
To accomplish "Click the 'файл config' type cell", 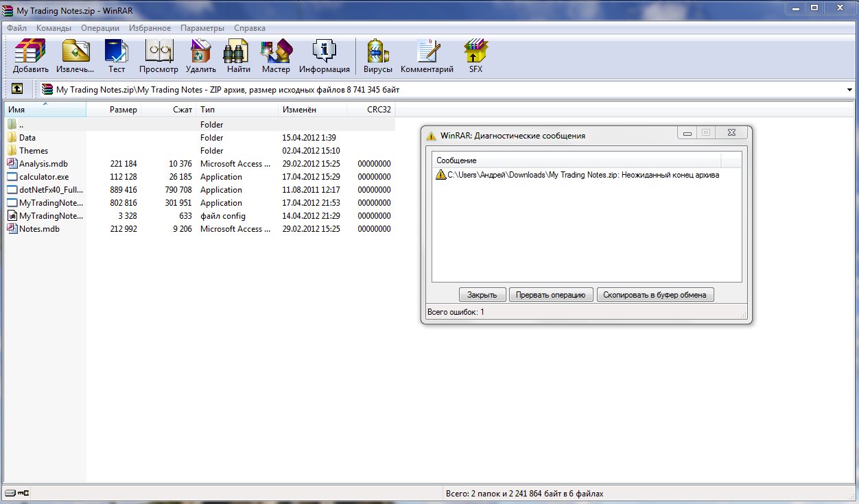I will coord(223,216).
